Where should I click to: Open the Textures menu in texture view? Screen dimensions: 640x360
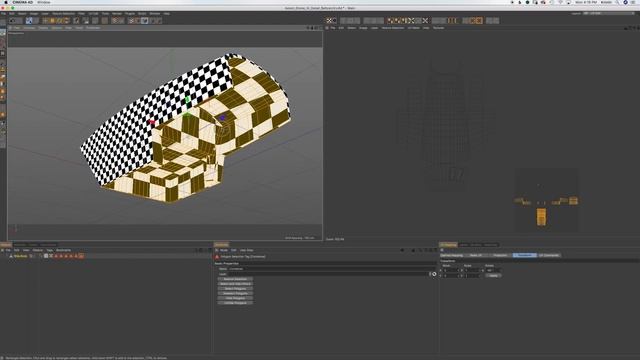[x=438, y=28]
